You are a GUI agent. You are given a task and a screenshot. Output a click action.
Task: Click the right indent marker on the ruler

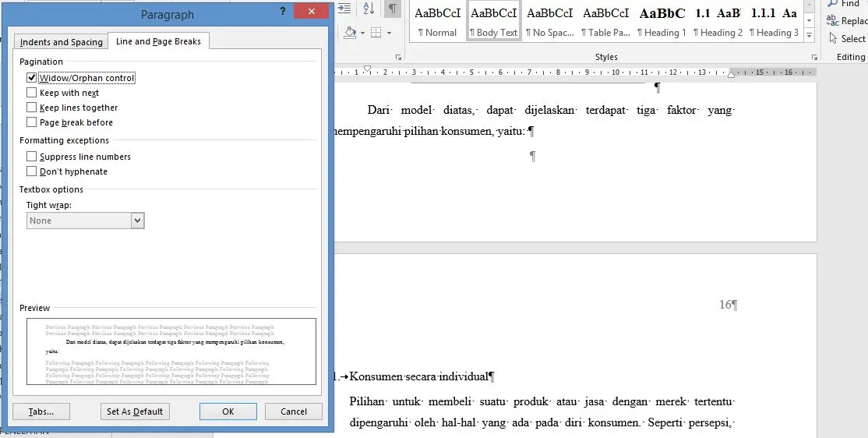[731, 74]
